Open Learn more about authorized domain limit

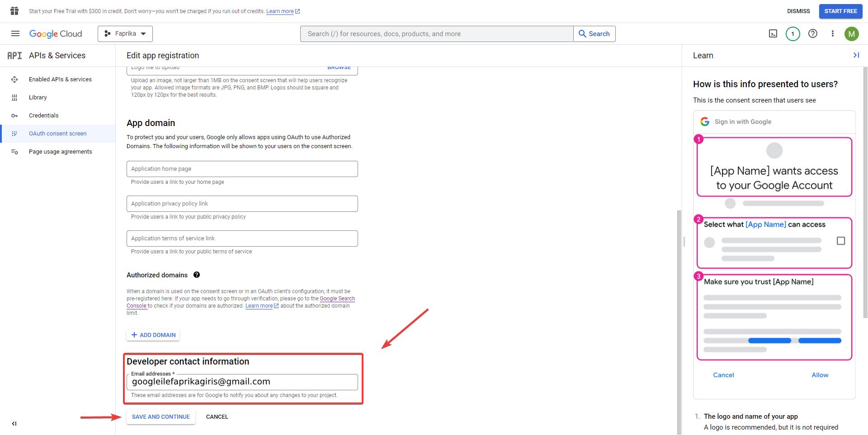click(x=262, y=306)
